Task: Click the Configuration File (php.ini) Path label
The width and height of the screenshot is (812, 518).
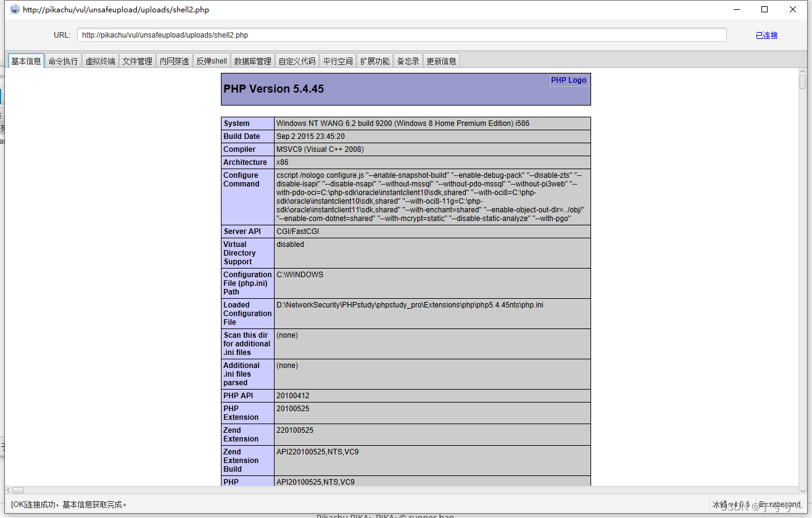Action: point(247,283)
